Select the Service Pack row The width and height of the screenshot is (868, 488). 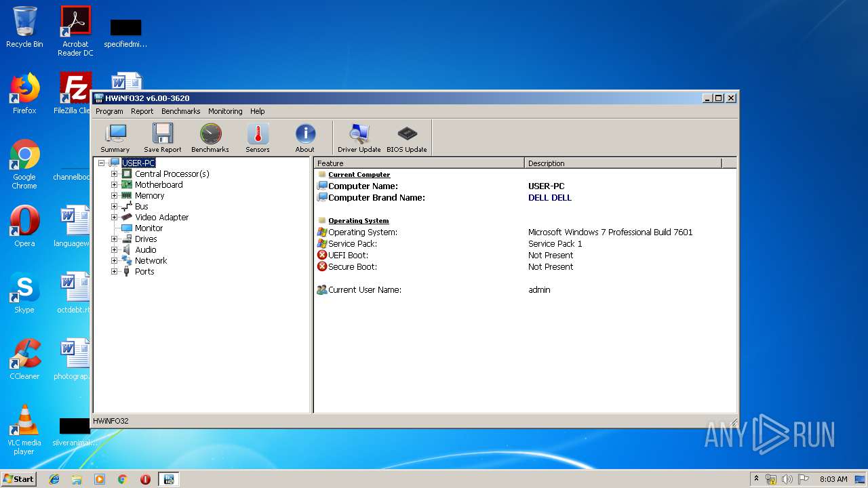click(526, 243)
